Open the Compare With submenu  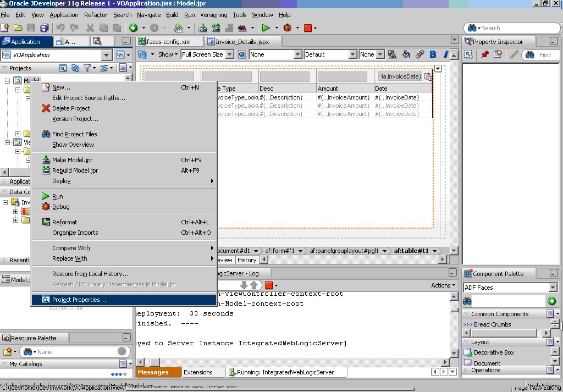tap(124, 248)
